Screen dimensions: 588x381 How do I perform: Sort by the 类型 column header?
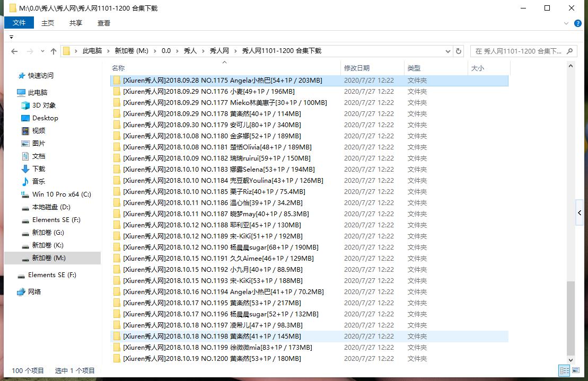(414, 68)
